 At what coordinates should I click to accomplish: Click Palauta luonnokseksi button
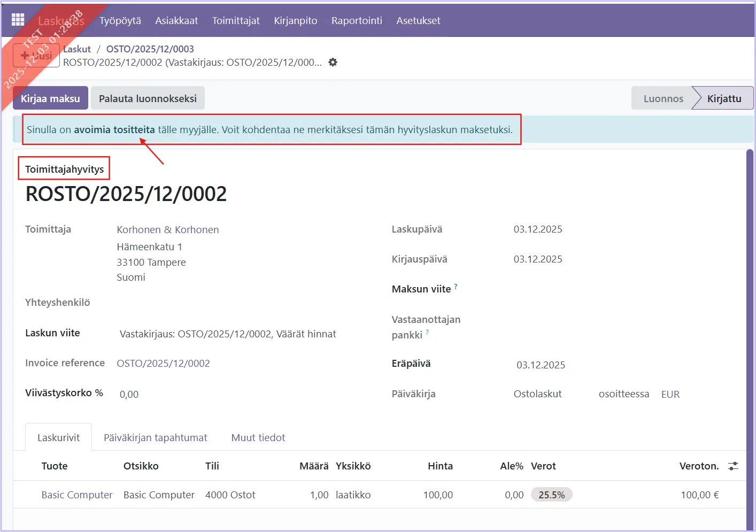tap(148, 98)
